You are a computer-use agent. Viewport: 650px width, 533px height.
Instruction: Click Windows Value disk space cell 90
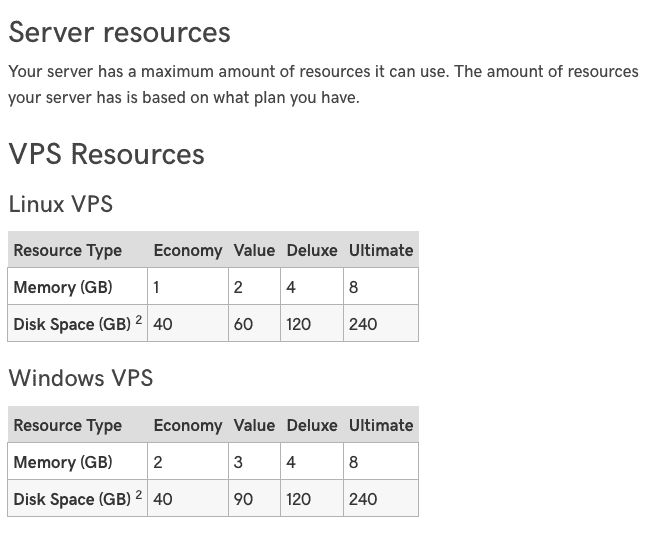coord(255,499)
